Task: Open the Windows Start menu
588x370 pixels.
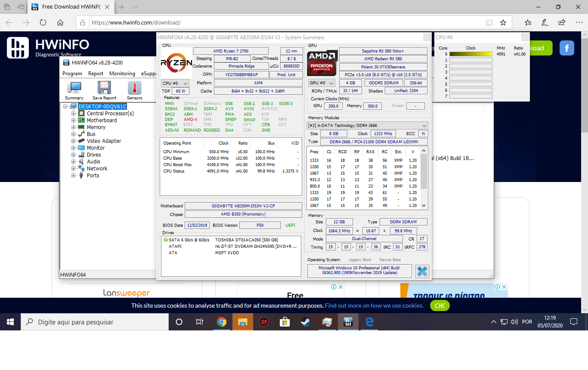Action: pos(10,322)
